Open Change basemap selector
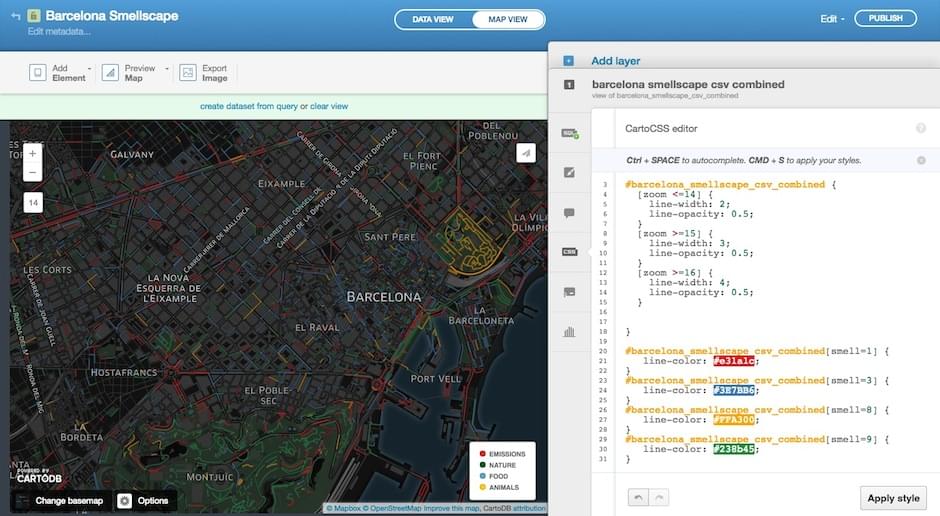Image resolution: width=940 pixels, height=516 pixels. pyautogui.click(x=59, y=500)
